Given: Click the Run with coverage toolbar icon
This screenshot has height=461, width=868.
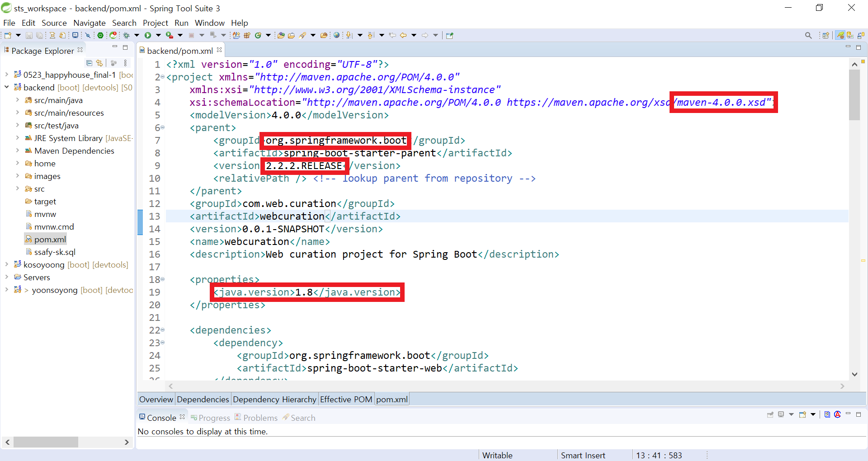Looking at the screenshot, I should (170, 35).
